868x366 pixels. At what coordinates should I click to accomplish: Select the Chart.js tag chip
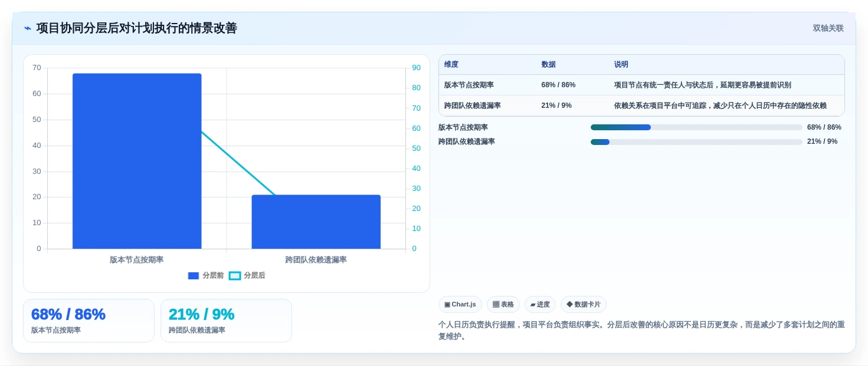pyautogui.click(x=460, y=305)
